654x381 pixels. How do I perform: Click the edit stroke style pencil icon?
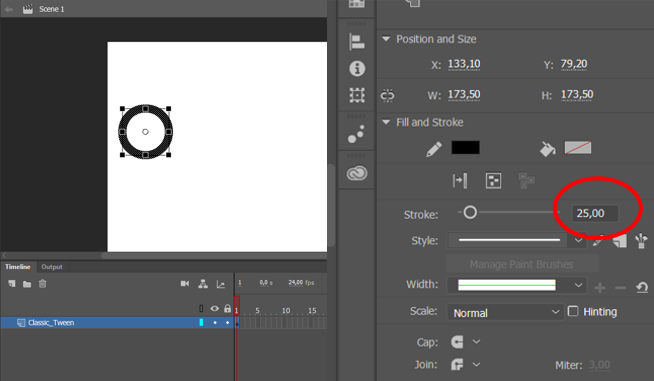[x=598, y=241]
